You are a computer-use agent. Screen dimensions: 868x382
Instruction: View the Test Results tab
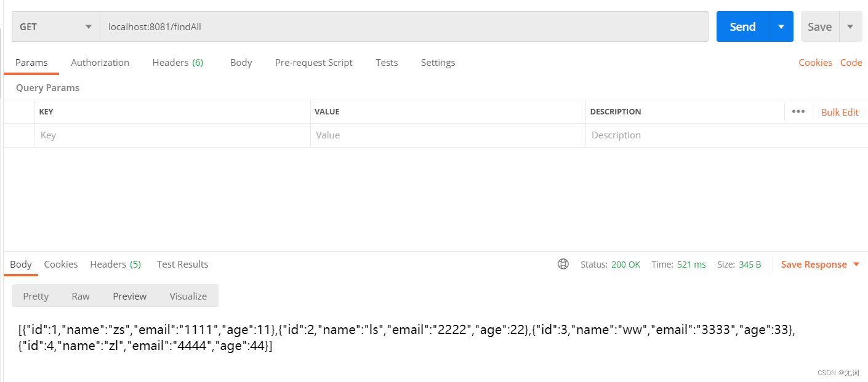182,264
